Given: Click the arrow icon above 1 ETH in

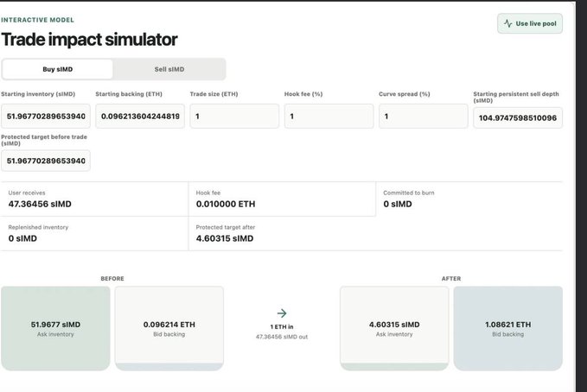Looking at the screenshot, I should pos(282,313).
